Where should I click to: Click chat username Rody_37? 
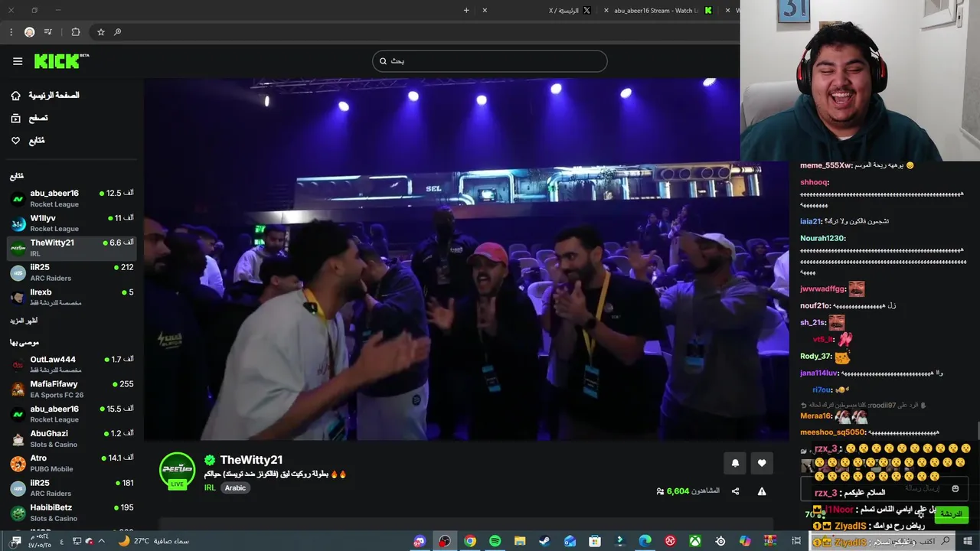[x=816, y=357]
